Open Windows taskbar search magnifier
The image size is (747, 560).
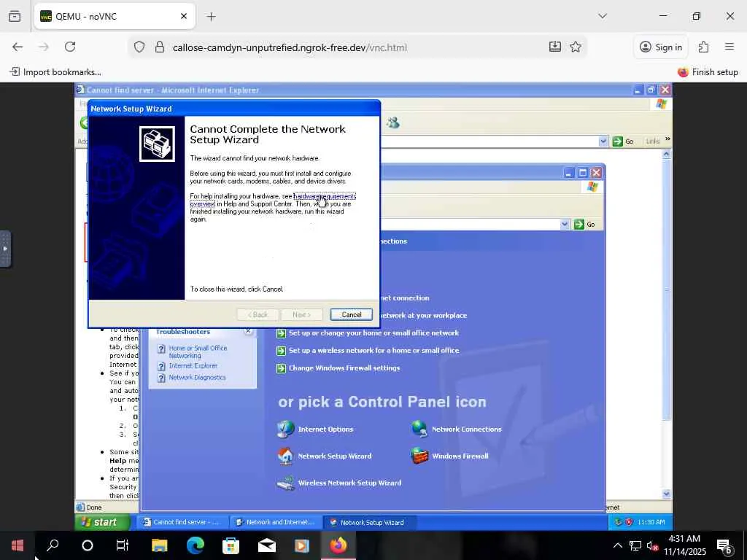[x=53, y=545]
